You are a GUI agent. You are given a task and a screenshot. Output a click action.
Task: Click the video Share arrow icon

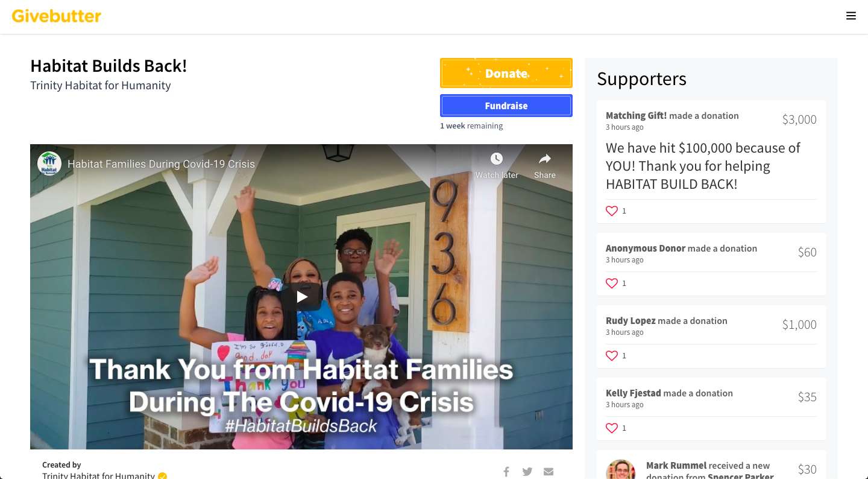[x=544, y=159]
